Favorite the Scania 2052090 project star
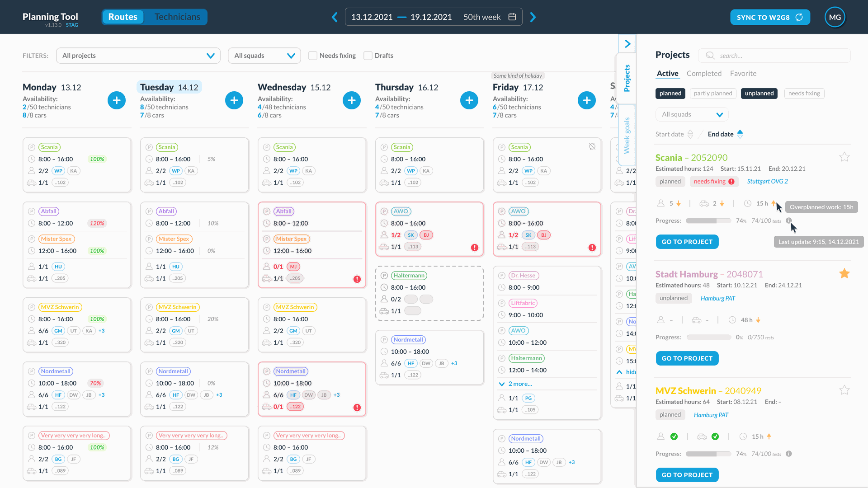Viewport: 868px width, 488px height. click(844, 157)
